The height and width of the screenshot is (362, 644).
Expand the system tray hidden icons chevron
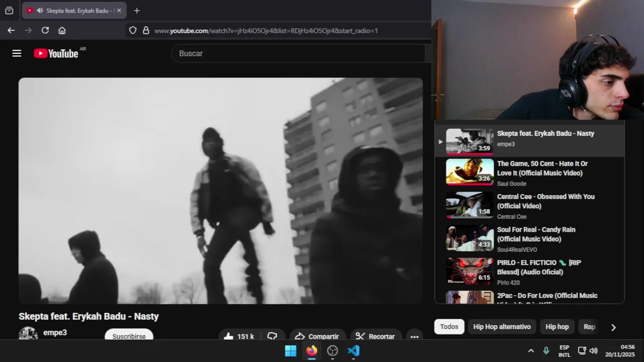pyautogui.click(x=531, y=351)
